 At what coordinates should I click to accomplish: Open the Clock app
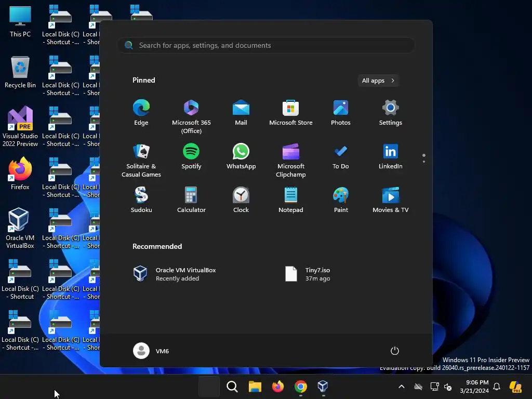pyautogui.click(x=241, y=200)
